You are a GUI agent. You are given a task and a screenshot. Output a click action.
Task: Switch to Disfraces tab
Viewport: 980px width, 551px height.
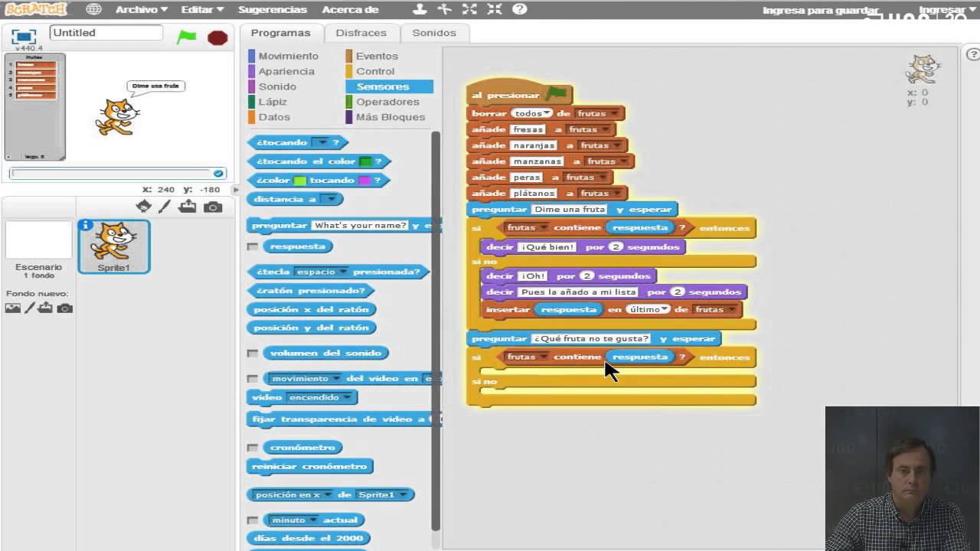pyautogui.click(x=361, y=33)
